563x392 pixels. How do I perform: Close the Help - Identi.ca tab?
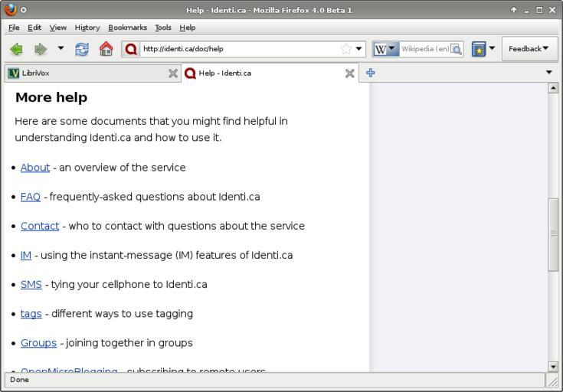350,73
